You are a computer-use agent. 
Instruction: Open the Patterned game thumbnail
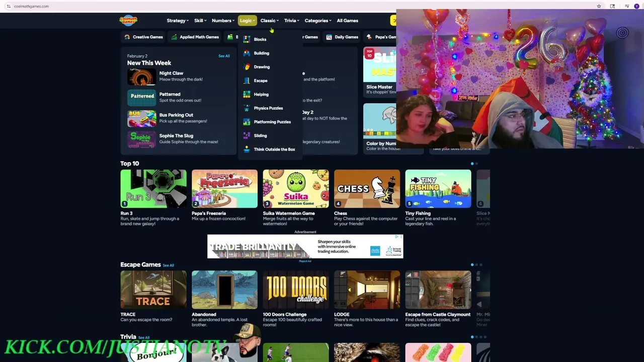(x=142, y=97)
